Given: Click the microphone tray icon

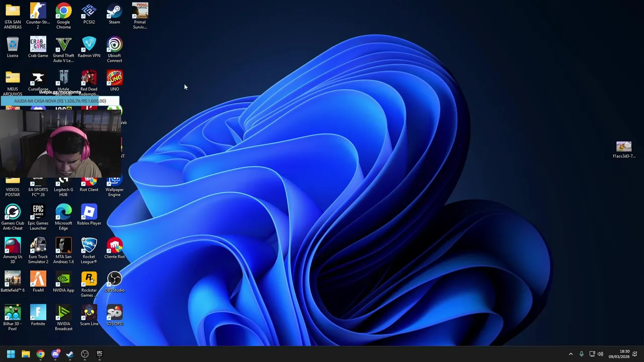Looking at the screenshot, I should point(582,354).
